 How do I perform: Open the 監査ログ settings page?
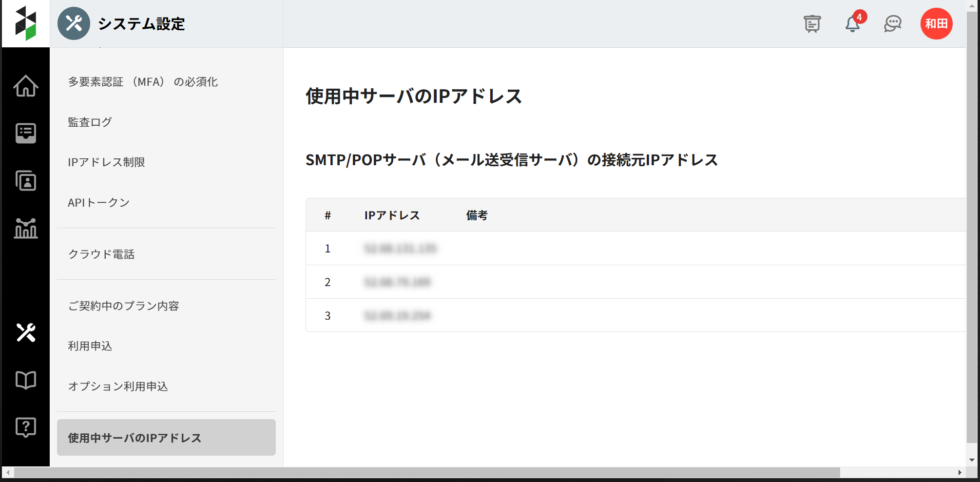point(90,122)
